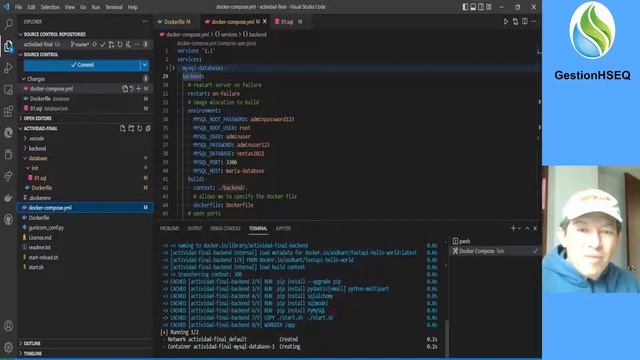Image resolution: width=640 pixels, height=360 pixels.
Task: Open file icon for docker-compose.yml change
Action: (125, 89)
